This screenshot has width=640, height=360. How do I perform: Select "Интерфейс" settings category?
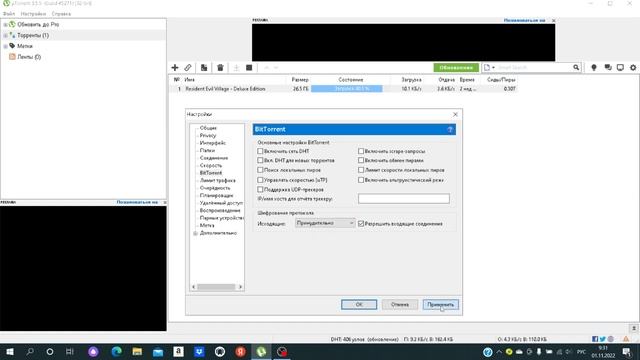[x=213, y=143]
